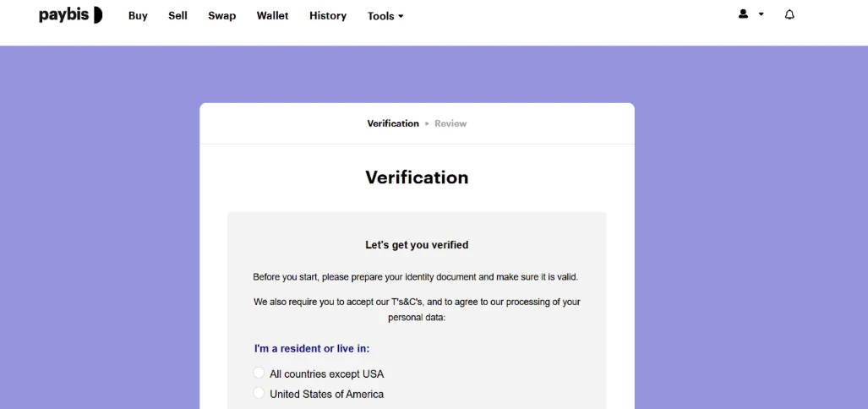Click the Let's get you verified heading
868x409 pixels.
click(x=417, y=244)
